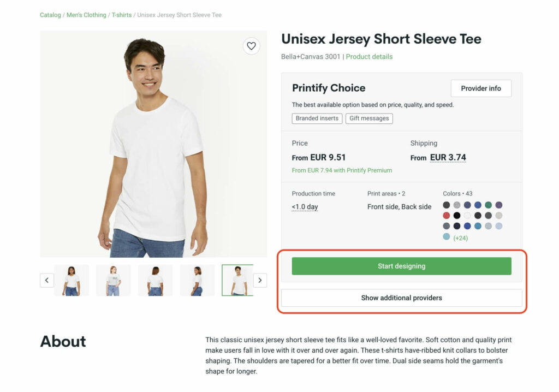This screenshot has height=392, width=559.
Task: Go to the T-shirts breadcrumb
Action: point(121,15)
